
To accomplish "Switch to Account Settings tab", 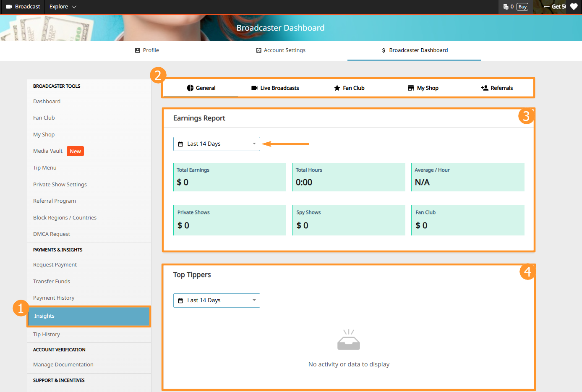I will point(281,50).
